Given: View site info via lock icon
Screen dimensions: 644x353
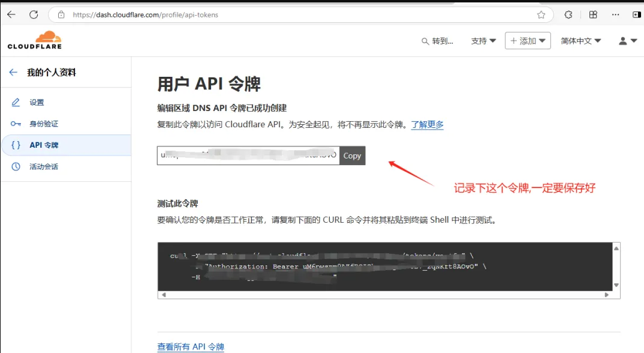Looking at the screenshot, I should tap(61, 15).
